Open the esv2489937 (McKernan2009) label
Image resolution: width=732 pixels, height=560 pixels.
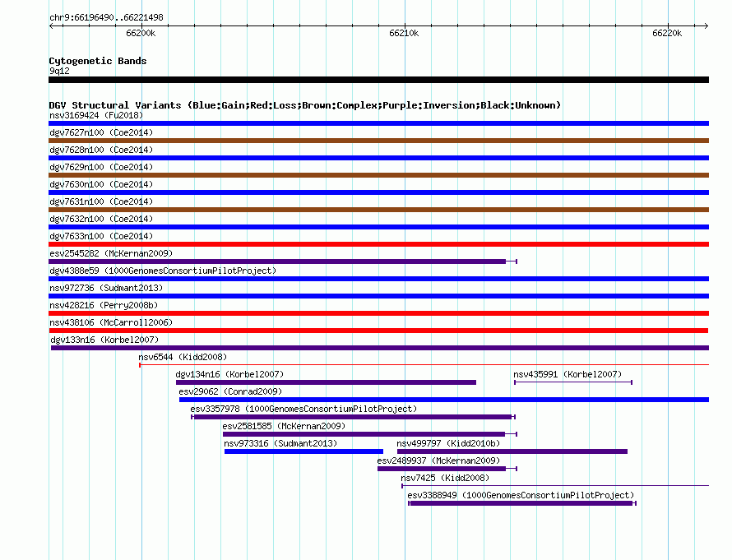(x=438, y=460)
